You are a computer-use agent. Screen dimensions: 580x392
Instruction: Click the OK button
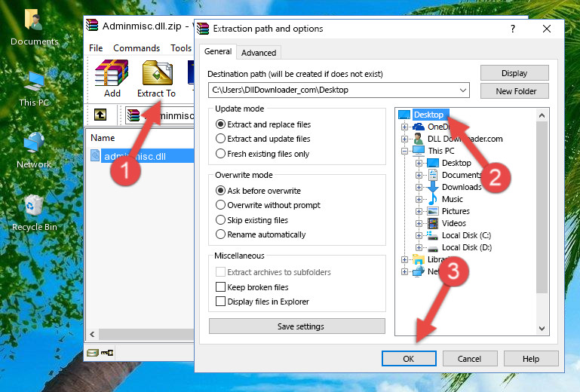[x=409, y=359]
